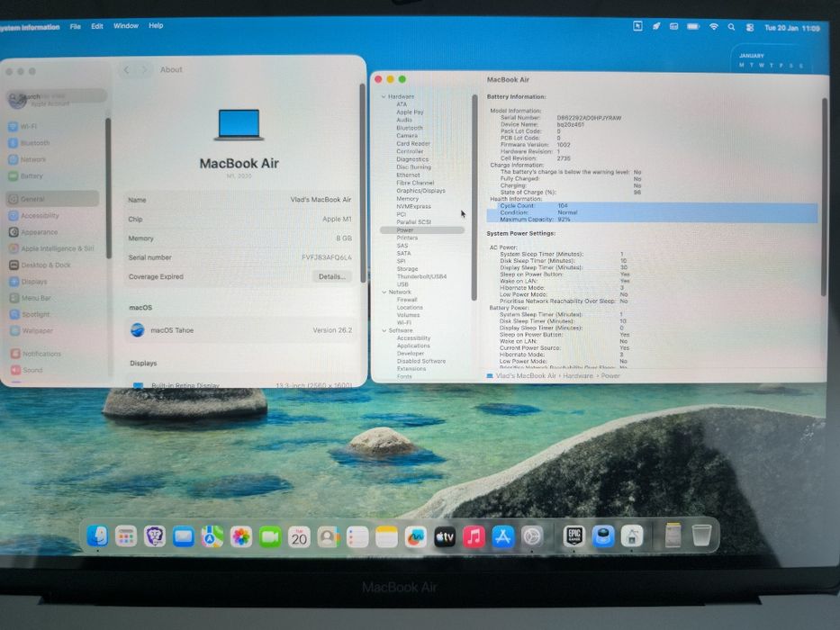Click the date and time in menu bar

click(x=791, y=28)
